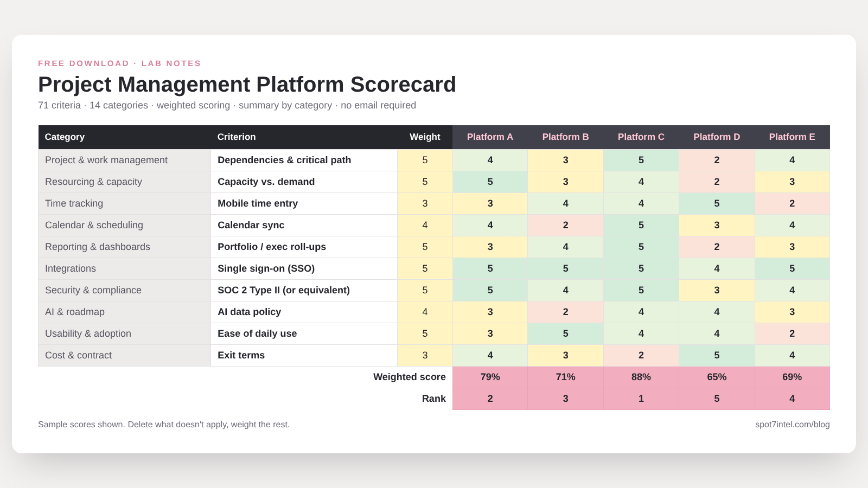Image resolution: width=868 pixels, height=488 pixels.
Task: Click the Weight column header
Action: point(425,137)
